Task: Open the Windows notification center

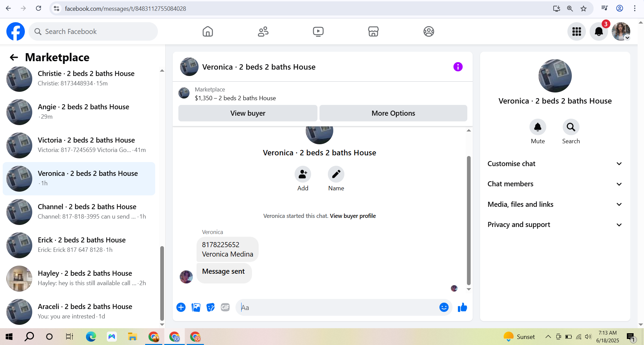Action: (631, 337)
